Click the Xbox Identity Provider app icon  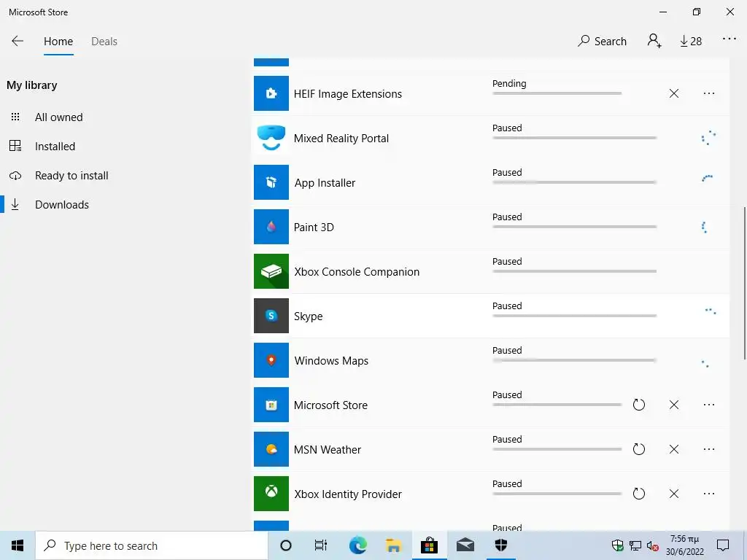pyautogui.click(x=271, y=494)
